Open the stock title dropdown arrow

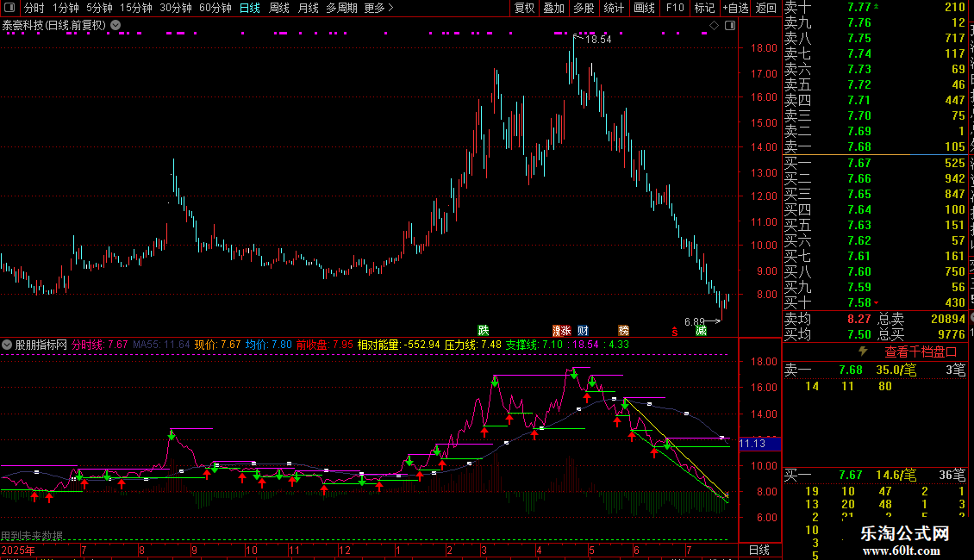pos(116,26)
